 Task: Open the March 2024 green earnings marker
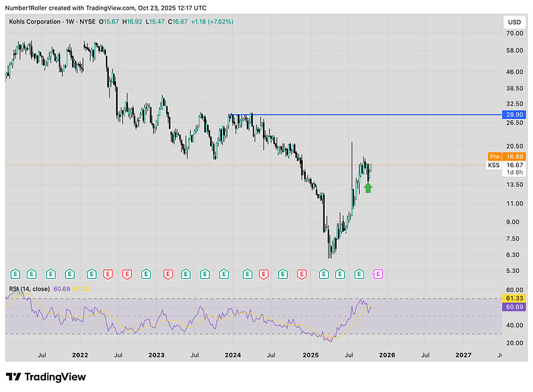click(247, 274)
